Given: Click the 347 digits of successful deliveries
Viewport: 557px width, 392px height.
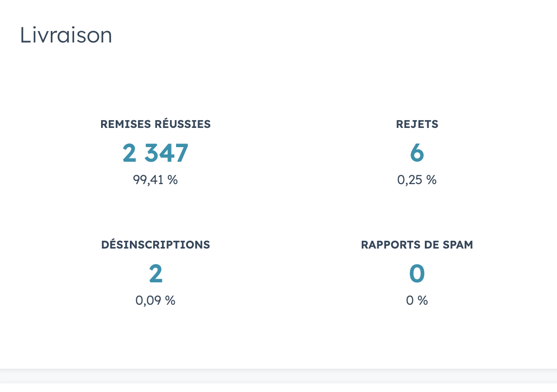Looking at the screenshot, I should click(166, 154).
